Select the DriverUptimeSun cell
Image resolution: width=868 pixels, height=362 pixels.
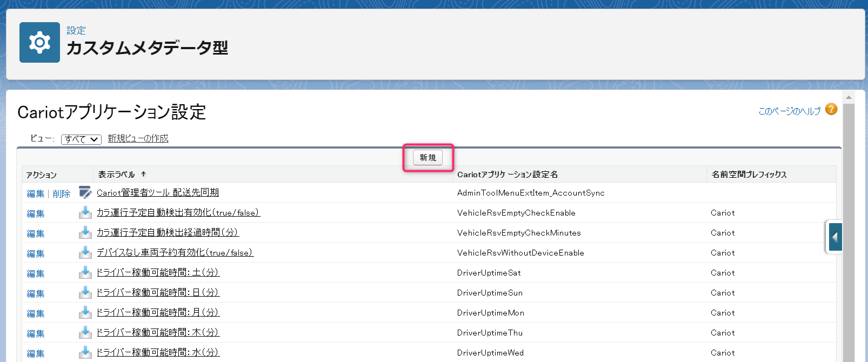[490, 293]
